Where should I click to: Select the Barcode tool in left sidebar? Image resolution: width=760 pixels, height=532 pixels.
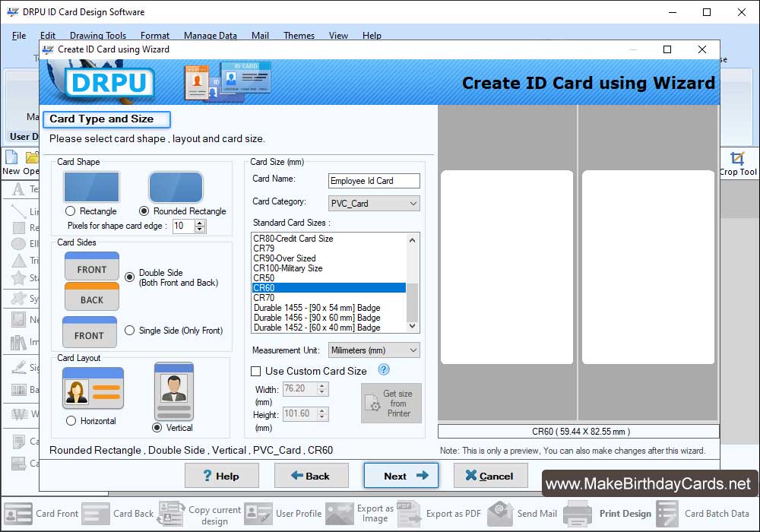[x=19, y=390]
